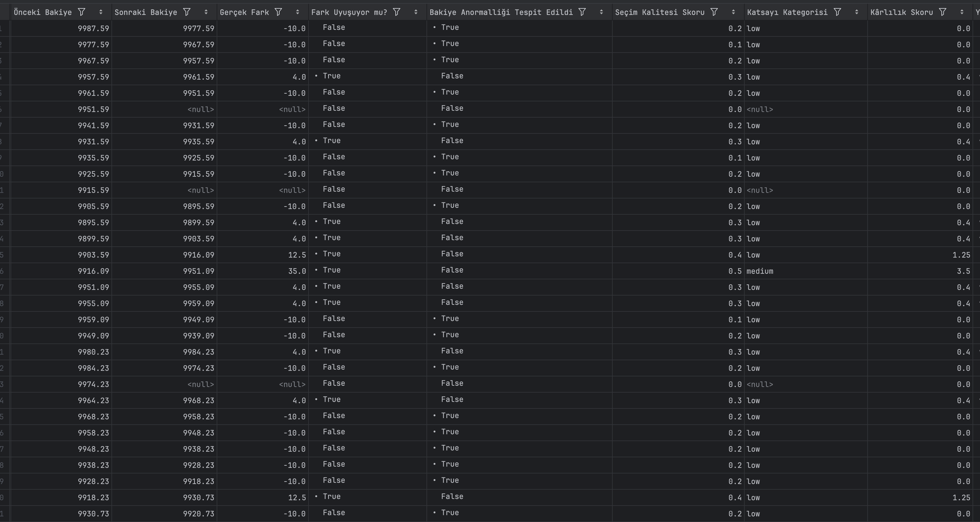The image size is (980, 522).
Task: Filter the Bakiye Anormalliği Tespit Edildi column
Action: [x=582, y=12]
